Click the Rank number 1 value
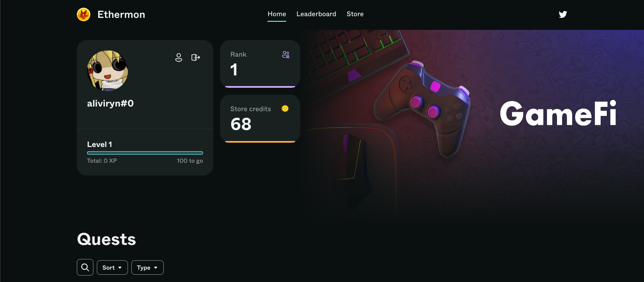Image resolution: width=644 pixels, height=282 pixels. [234, 70]
